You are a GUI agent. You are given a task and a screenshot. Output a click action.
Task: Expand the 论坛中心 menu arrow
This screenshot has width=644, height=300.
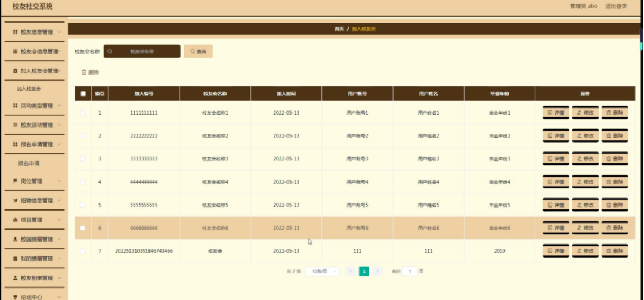click(60, 297)
